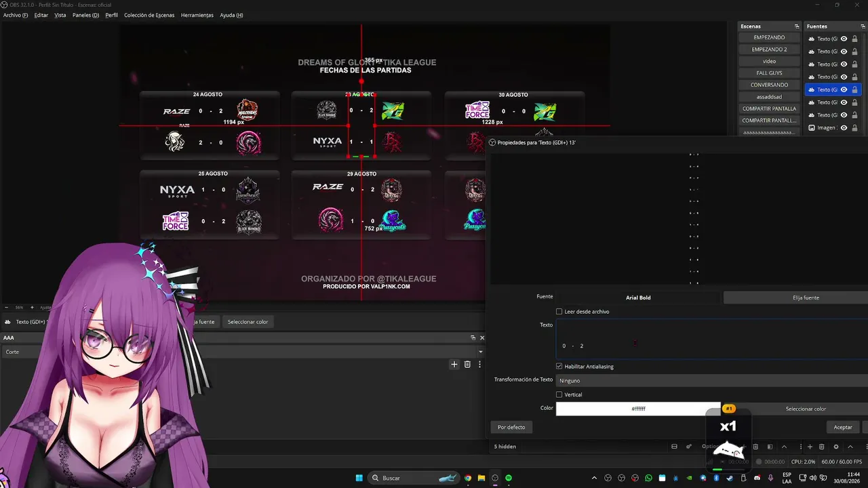868x488 pixels.
Task: Click the white #ffffff color swatch
Action: point(638,409)
